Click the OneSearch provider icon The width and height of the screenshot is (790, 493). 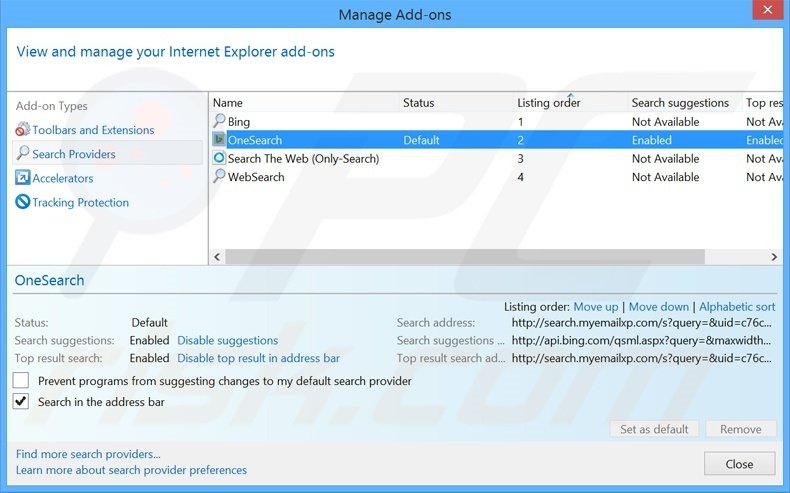click(x=219, y=139)
